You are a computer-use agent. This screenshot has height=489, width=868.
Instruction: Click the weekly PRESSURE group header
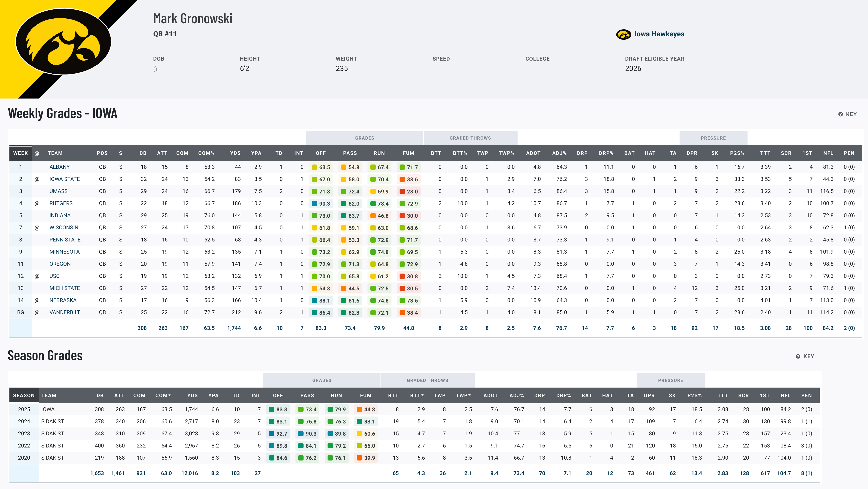click(x=713, y=138)
